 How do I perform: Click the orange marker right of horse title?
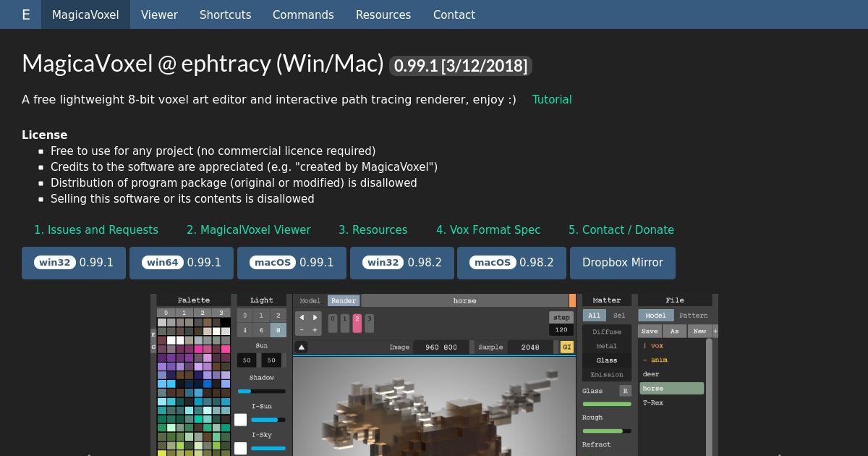[572, 300]
